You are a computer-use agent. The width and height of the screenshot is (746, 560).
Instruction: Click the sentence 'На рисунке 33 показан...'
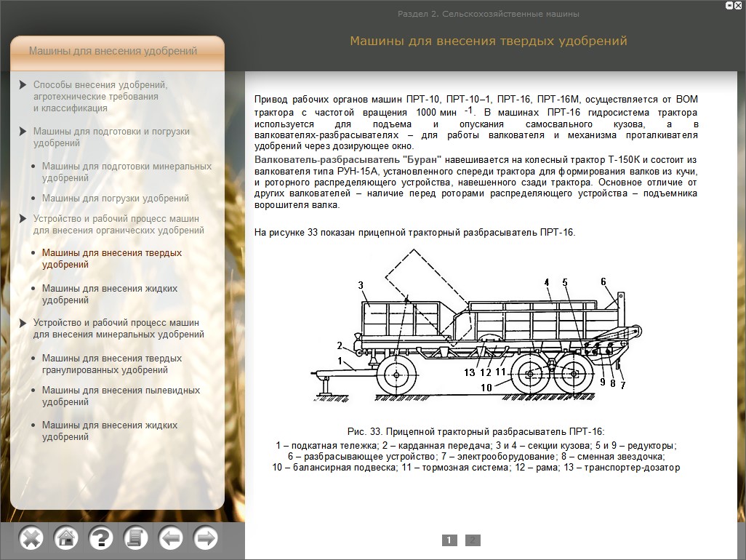415,233
